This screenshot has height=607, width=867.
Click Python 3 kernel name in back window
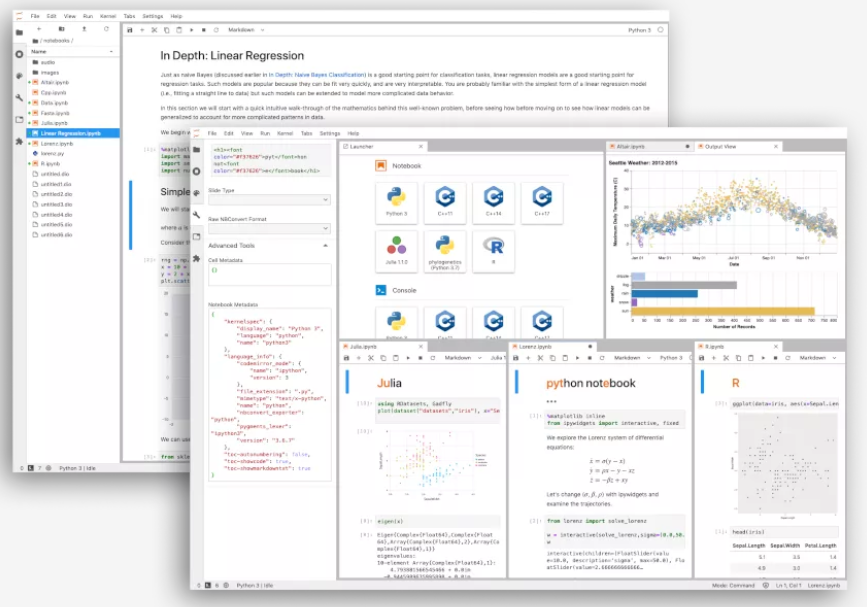639,30
